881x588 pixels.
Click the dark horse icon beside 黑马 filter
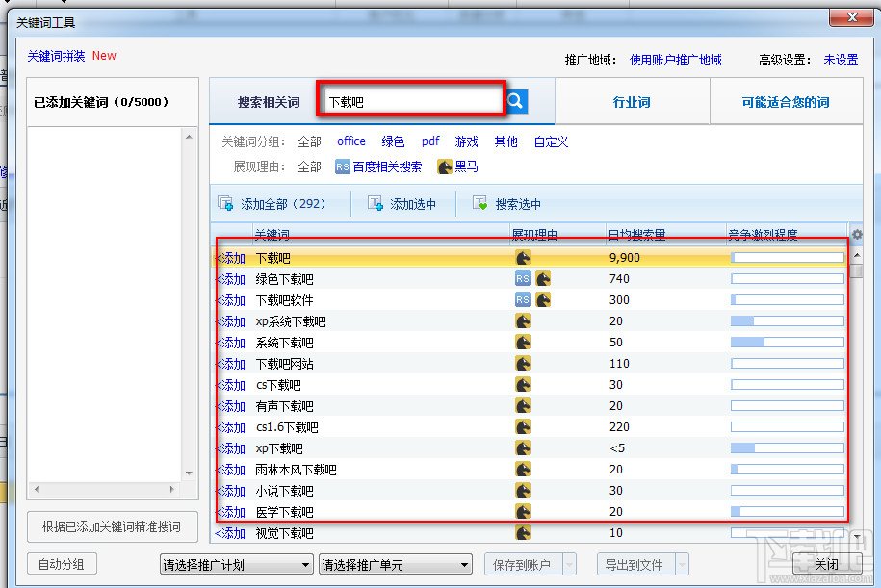(445, 166)
